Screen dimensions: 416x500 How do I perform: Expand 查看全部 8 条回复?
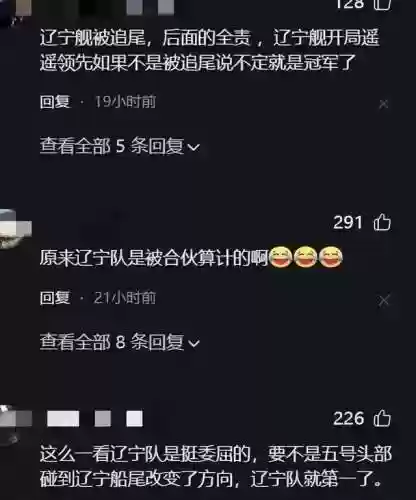click(x=120, y=342)
